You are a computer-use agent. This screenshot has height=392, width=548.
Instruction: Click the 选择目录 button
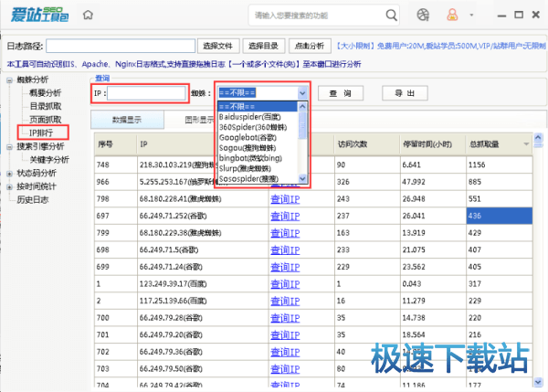[x=264, y=46]
